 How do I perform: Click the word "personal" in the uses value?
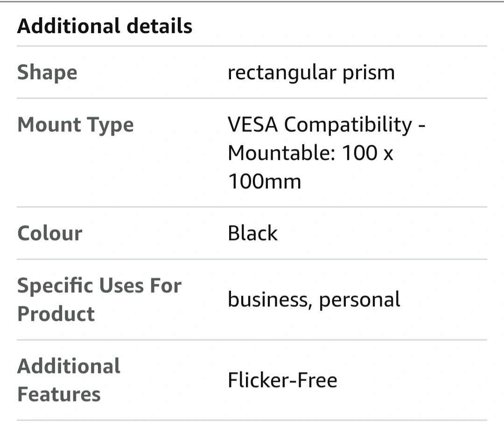coord(359,299)
